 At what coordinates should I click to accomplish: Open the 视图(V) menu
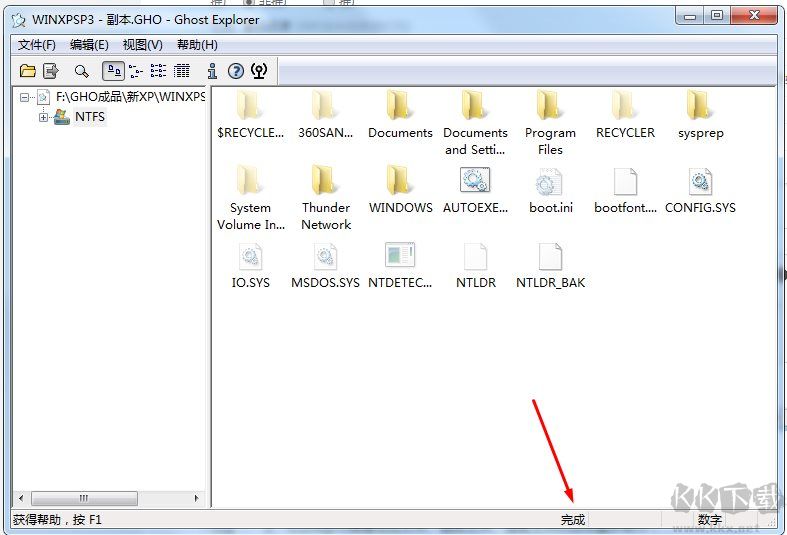coord(142,45)
